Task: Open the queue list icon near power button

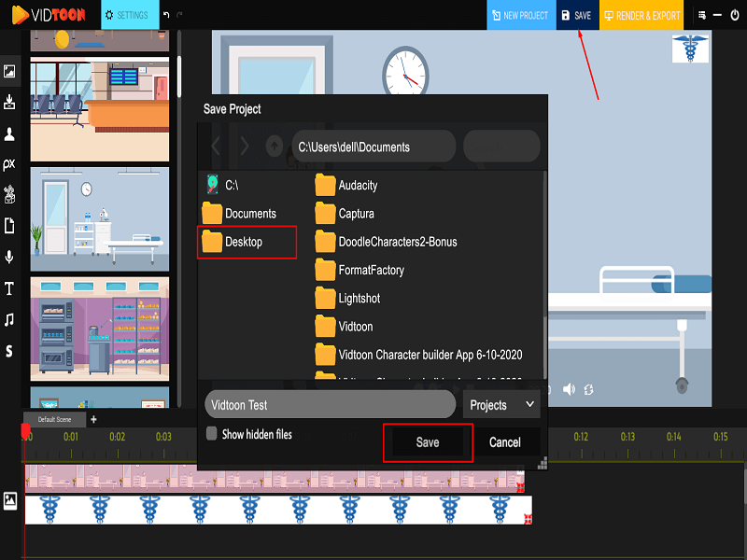Action: tap(702, 15)
